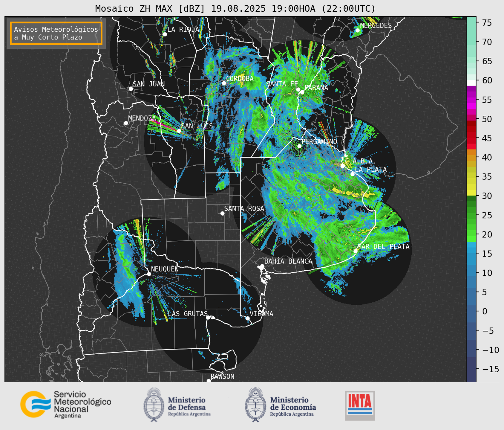The width and height of the screenshot is (504, 430).
Task: Click the LA PLATA city marker dot
Action: 353,174
